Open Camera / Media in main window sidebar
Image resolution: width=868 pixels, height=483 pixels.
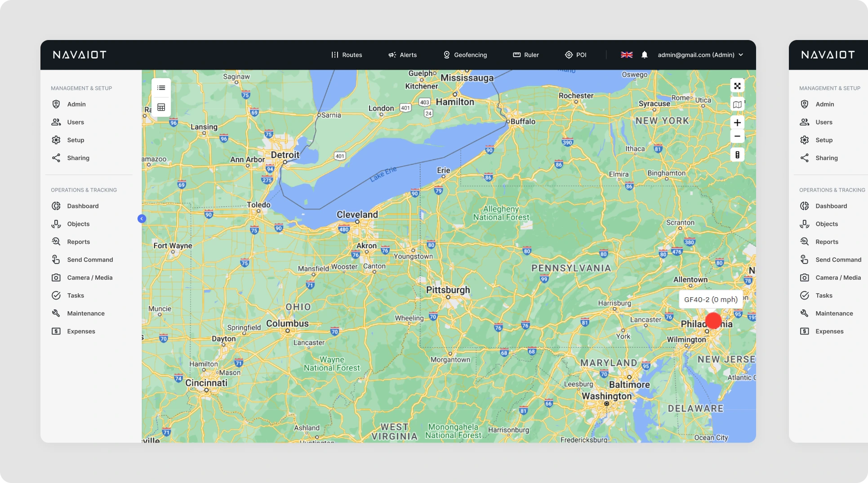point(89,277)
